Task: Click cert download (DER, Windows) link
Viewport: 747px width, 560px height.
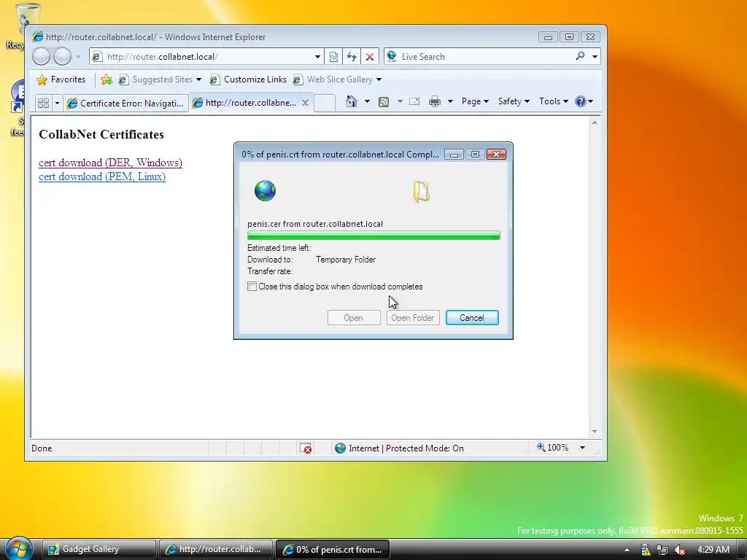Action: [x=111, y=163]
